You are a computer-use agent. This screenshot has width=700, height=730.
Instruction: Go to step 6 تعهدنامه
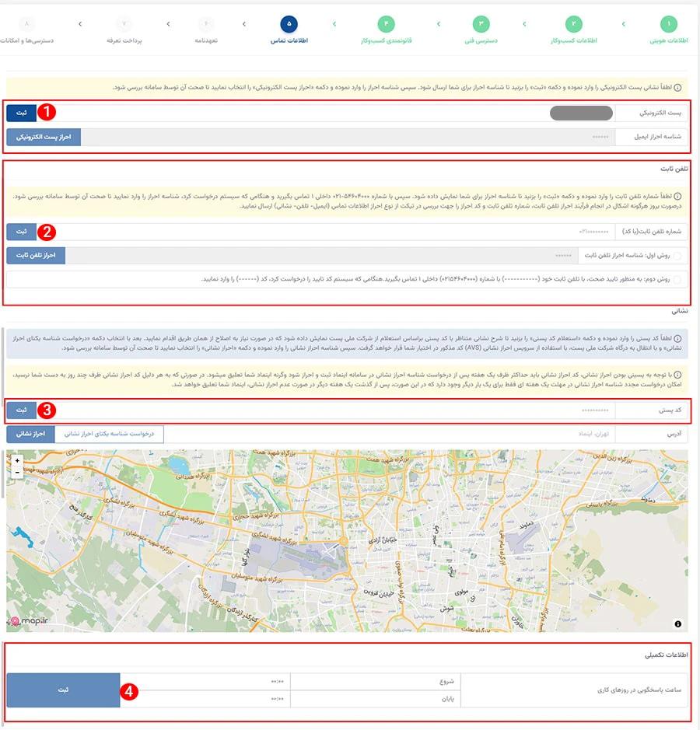206,30
